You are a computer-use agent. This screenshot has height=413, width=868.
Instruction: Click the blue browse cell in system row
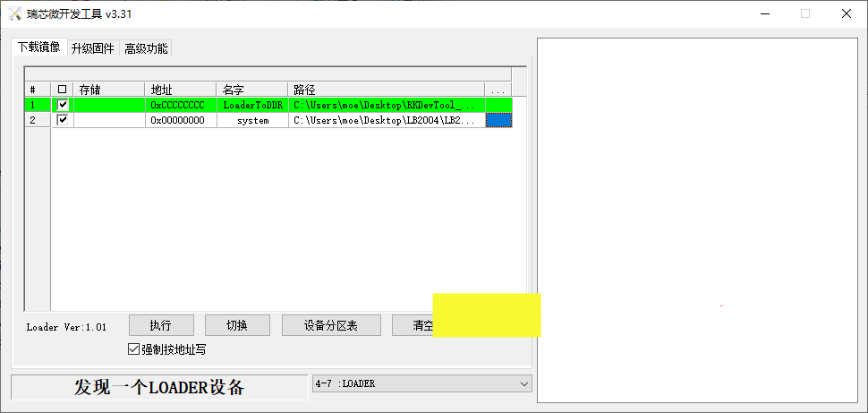498,120
